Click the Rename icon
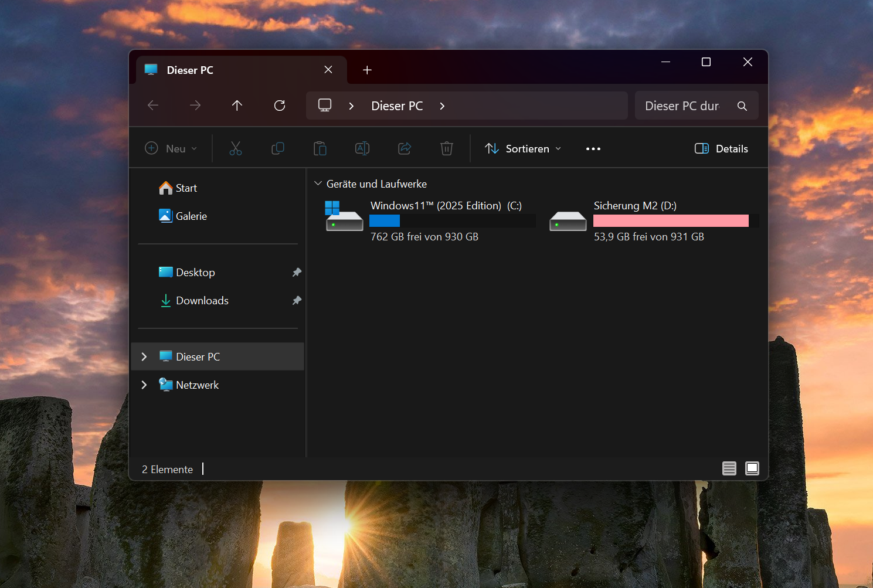873x588 pixels. [362, 149]
